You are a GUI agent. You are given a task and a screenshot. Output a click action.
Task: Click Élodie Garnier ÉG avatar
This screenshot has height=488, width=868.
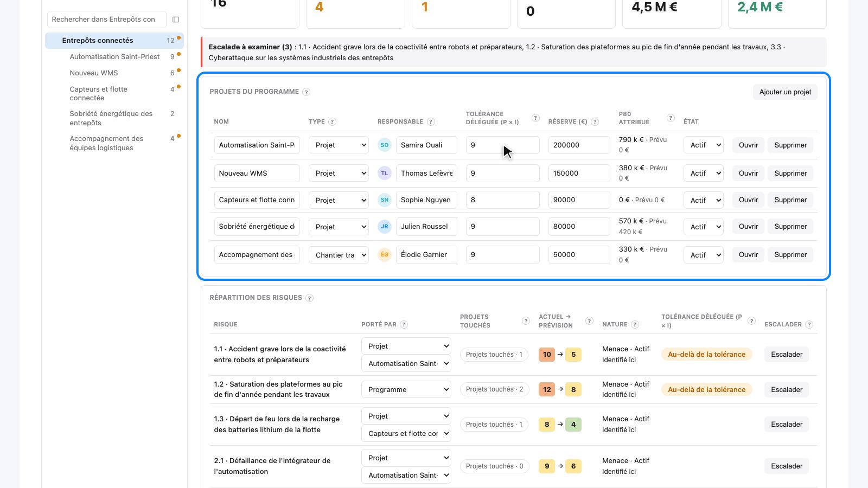(385, 255)
